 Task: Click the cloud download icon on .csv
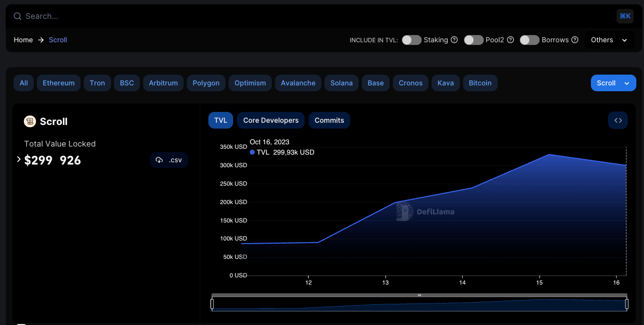[159, 160]
